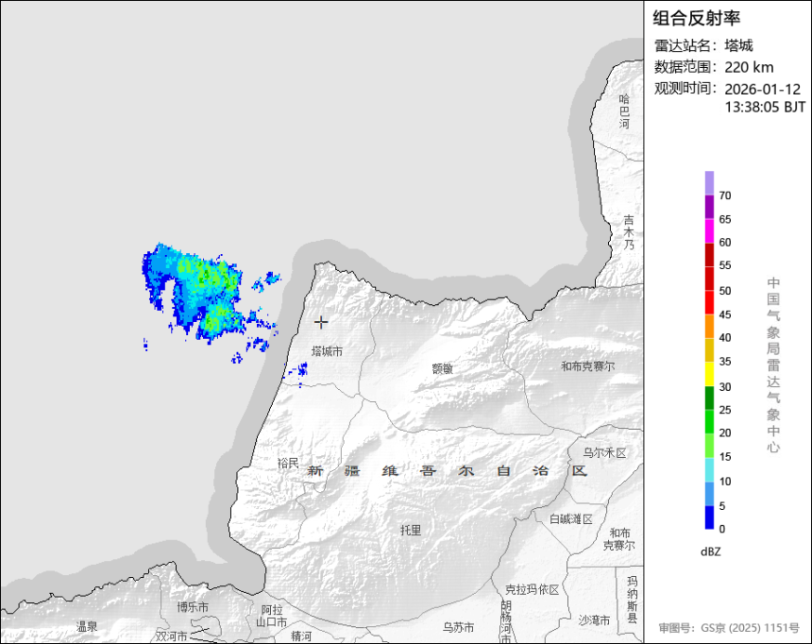Click the time 13:38:05 BJT

point(765,108)
